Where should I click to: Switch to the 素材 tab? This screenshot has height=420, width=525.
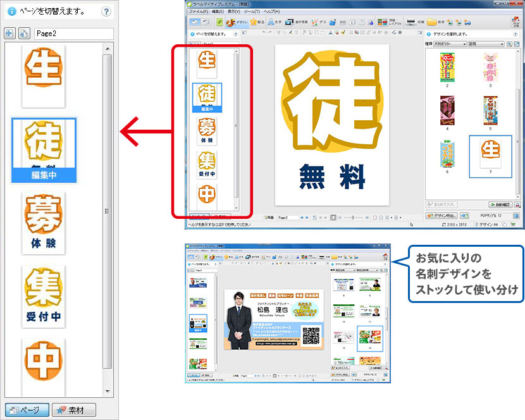point(75,410)
